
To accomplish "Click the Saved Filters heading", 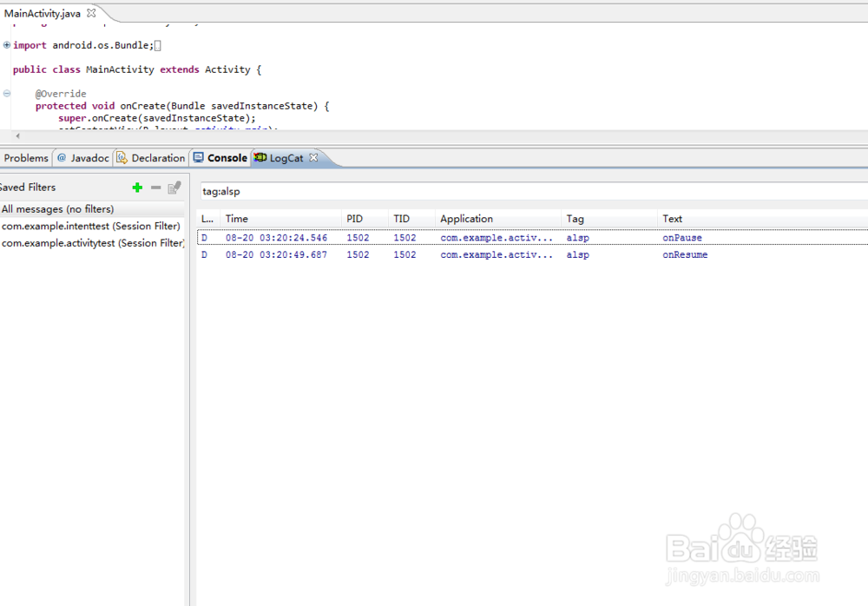I will (x=28, y=188).
